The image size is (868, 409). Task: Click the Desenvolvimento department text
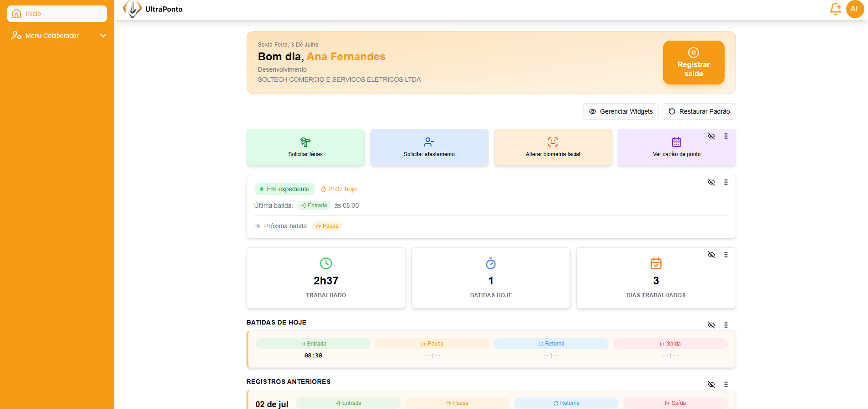(x=282, y=69)
